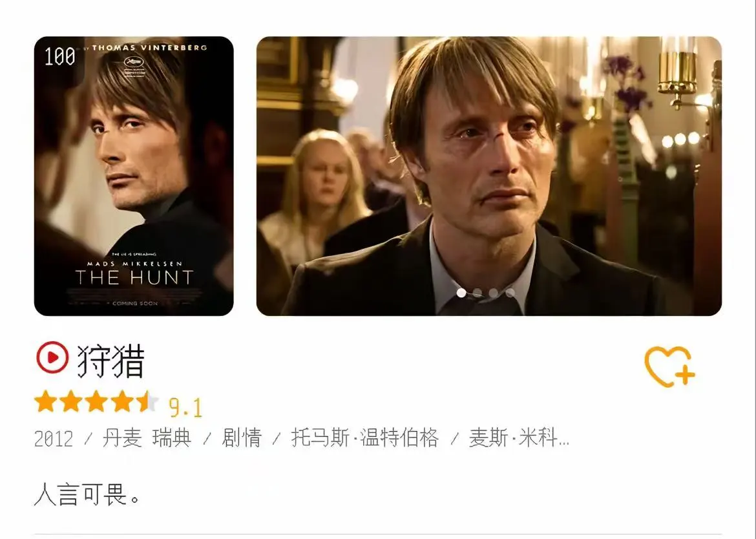Select the third carousel dot indicator

(x=493, y=293)
